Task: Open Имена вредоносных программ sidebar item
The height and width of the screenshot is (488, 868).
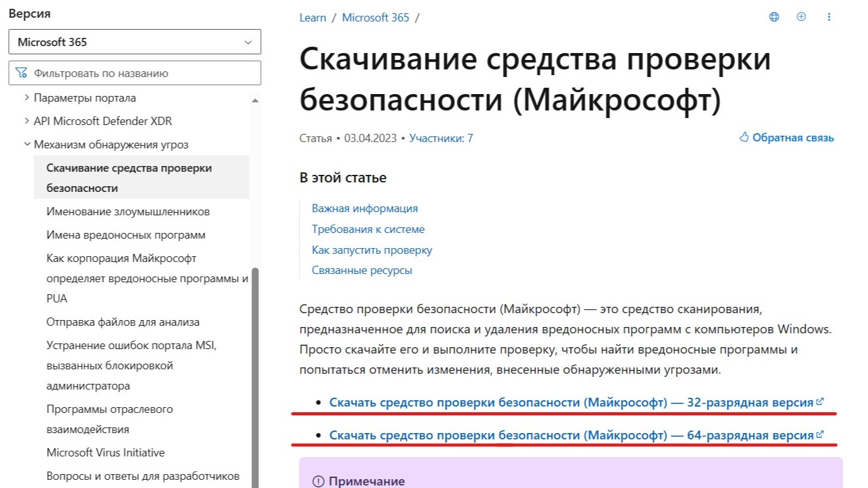Action: point(126,235)
